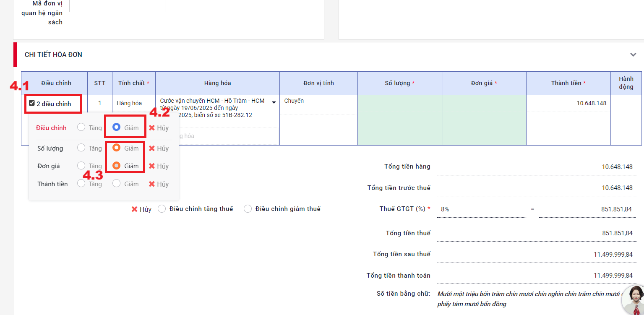Click the Thành tiền value 10.648.148 cell

coord(568,103)
